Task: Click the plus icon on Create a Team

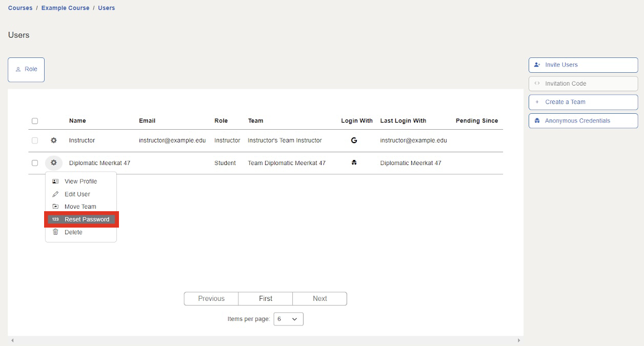Action: pyautogui.click(x=537, y=102)
